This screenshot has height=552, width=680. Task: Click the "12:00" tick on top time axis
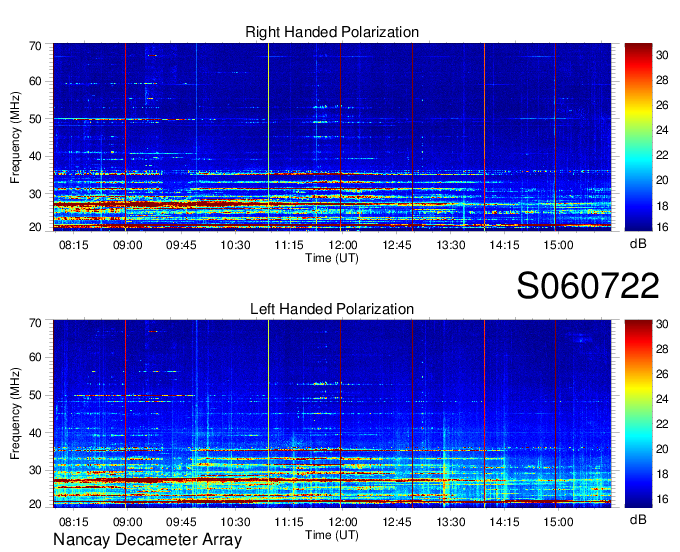343,245
